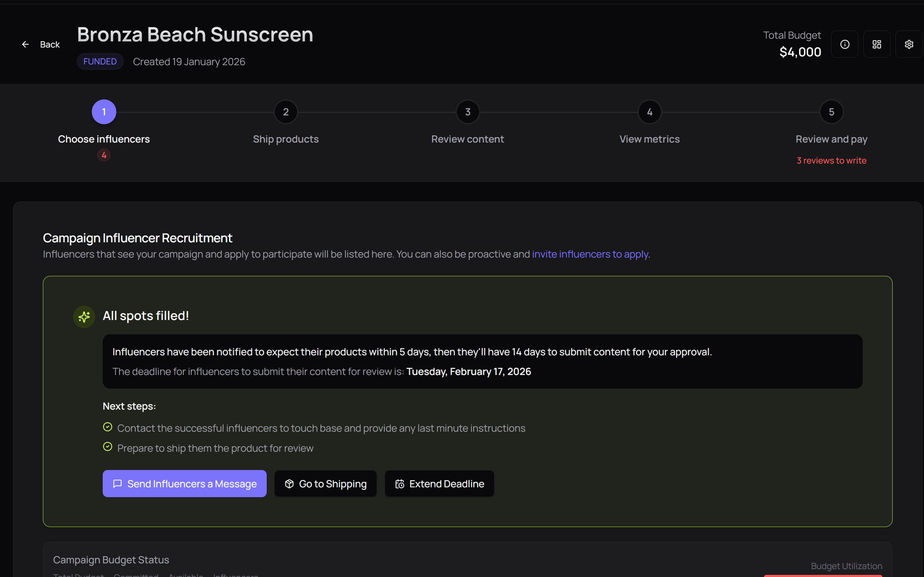Select step 2 Ship products
Viewport: 924px width, 577px height.
coord(286,112)
